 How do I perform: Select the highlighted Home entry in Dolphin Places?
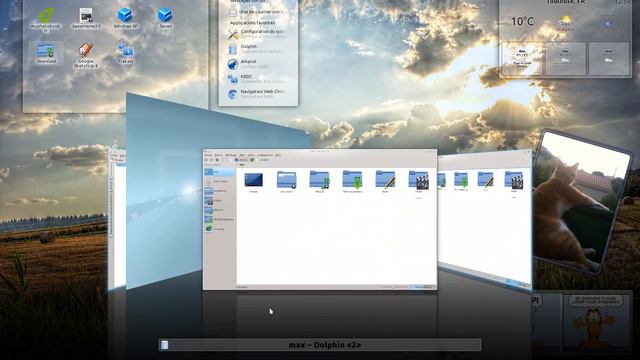[x=219, y=172]
